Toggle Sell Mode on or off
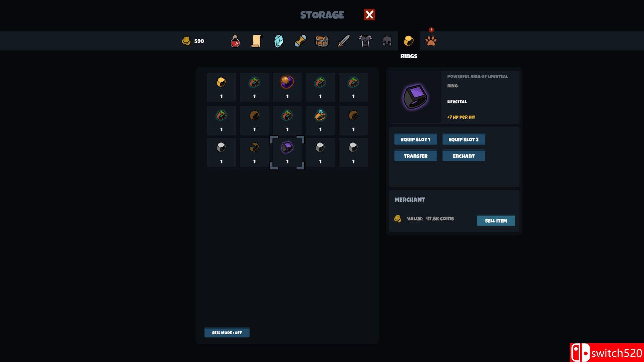644x362 pixels. [x=226, y=333]
